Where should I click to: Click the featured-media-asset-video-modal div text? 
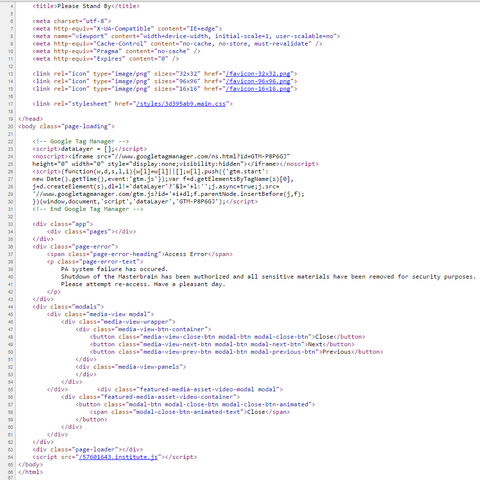click(x=190, y=389)
